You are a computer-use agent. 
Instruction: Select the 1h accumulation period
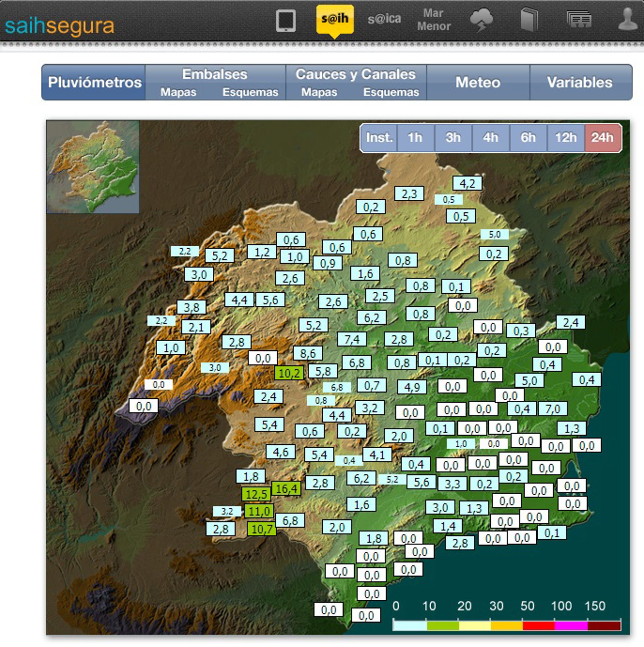click(x=415, y=138)
